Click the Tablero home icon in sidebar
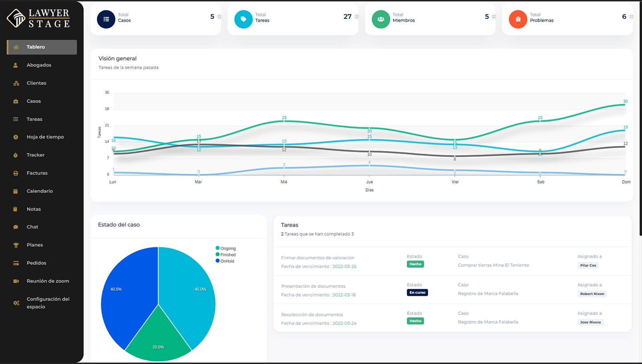 (16, 47)
